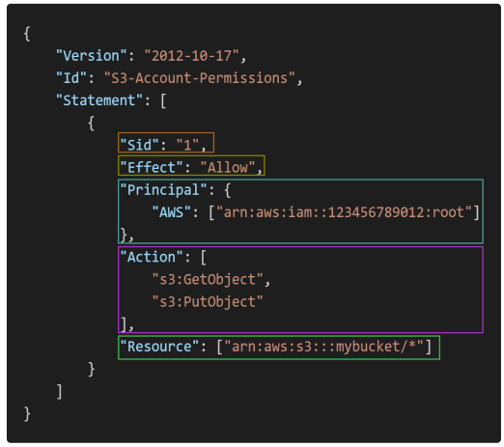
Task: Select the "s3:PutObject" action
Action: (208, 301)
